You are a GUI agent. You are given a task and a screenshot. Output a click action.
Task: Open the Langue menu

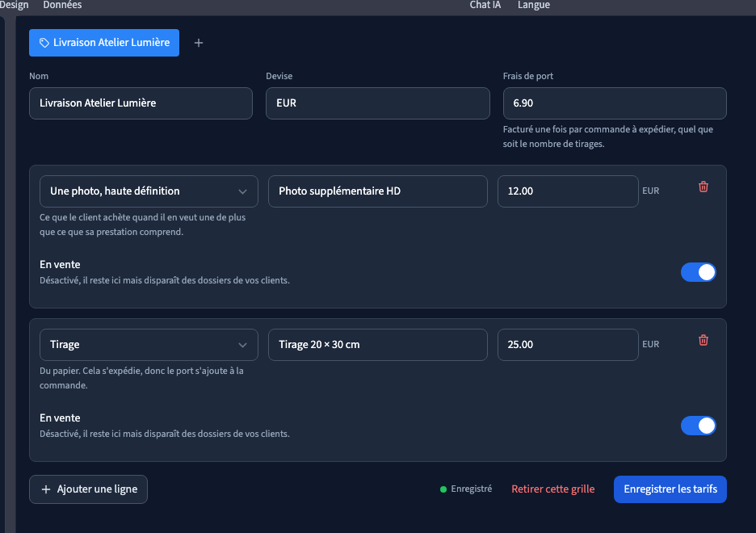534,5
